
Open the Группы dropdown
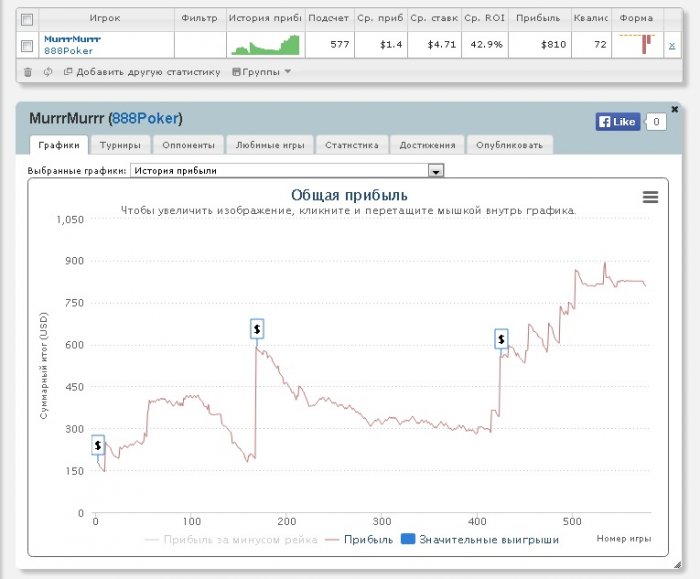[262, 71]
